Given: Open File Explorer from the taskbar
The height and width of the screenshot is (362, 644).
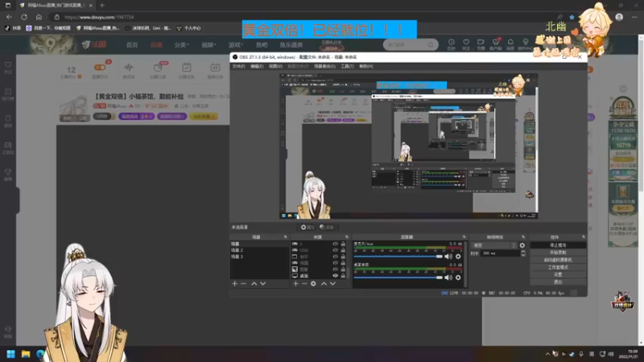Looking at the screenshot, I should point(26,354).
